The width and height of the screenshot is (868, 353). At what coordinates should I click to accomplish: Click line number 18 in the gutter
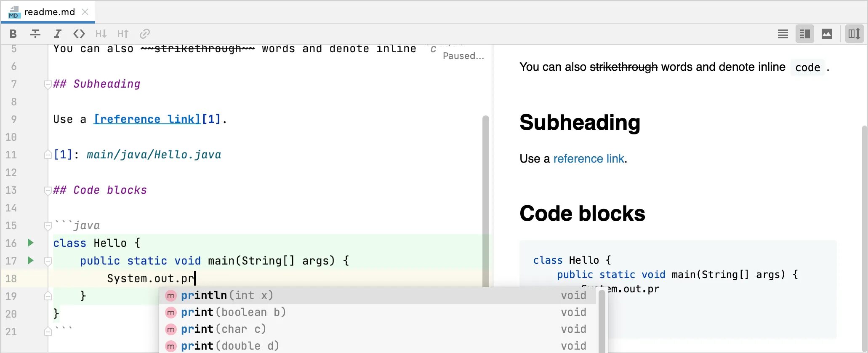click(x=11, y=278)
